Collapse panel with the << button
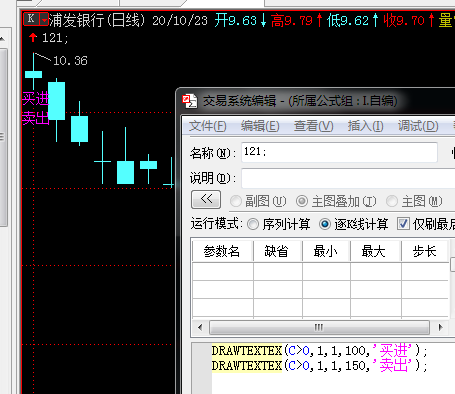 (x=206, y=200)
